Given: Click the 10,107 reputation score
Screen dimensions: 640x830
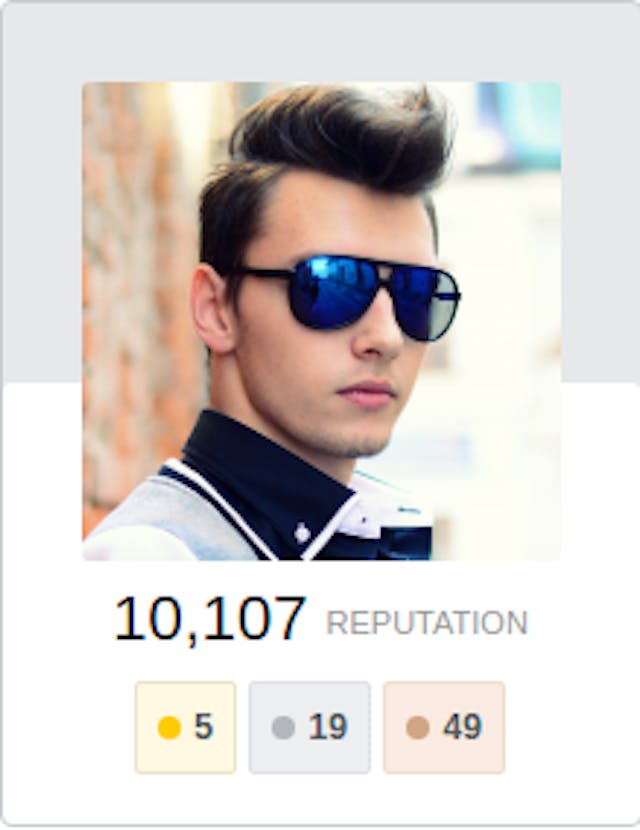Looking at the screenshot, I should click(210, 619).
